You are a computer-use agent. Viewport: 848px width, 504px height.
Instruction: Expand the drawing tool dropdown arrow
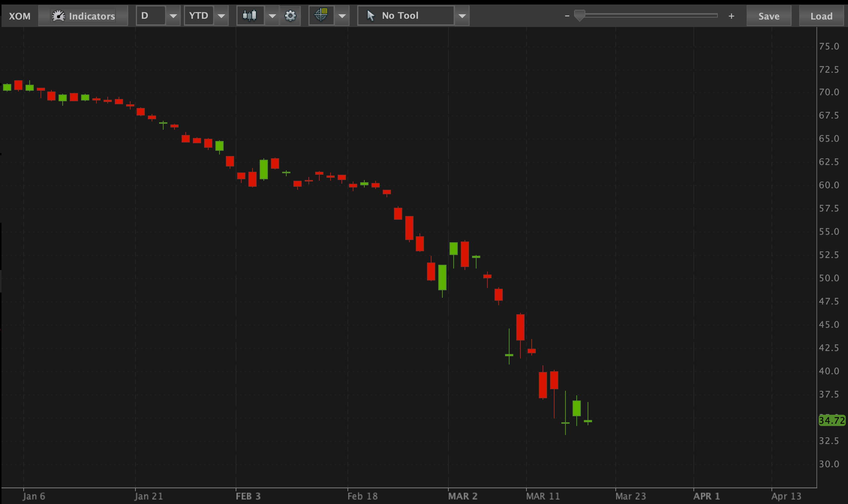[x=462, y=16]
